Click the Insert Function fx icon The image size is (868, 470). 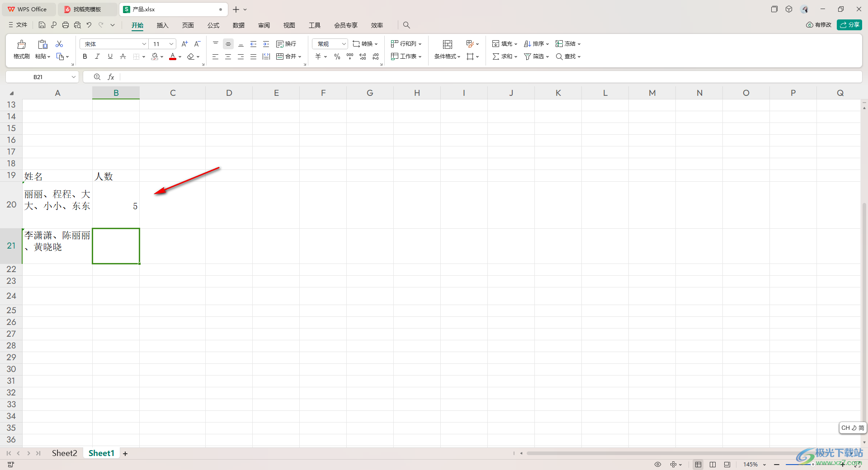click(111, 77)
